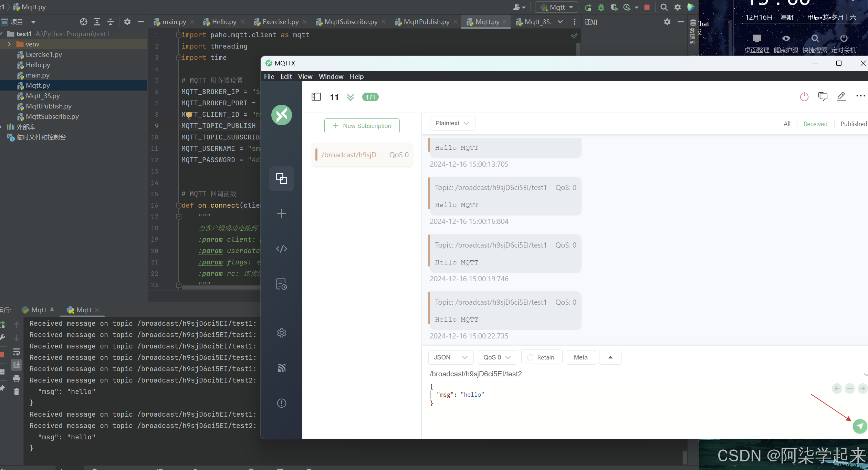Open the QoS 0 publish dropdown
The height and width of the screenshot is (470, 868).
coord(497,357)
